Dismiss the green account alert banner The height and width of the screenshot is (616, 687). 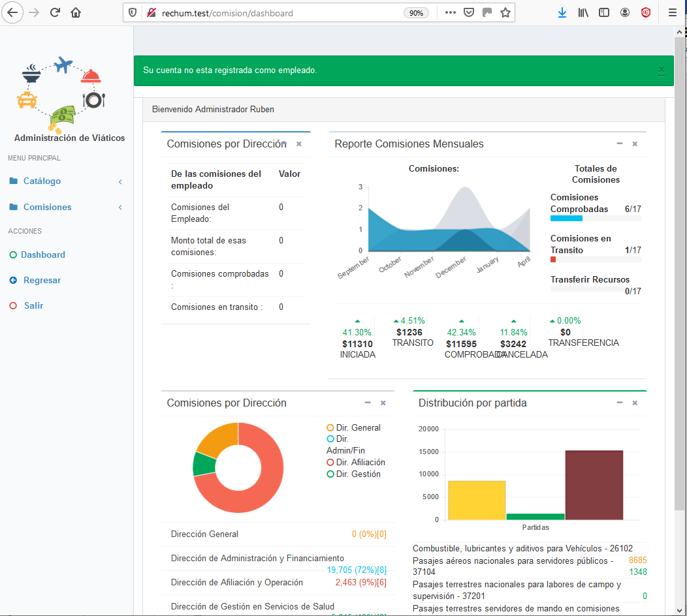click(661, 70)
